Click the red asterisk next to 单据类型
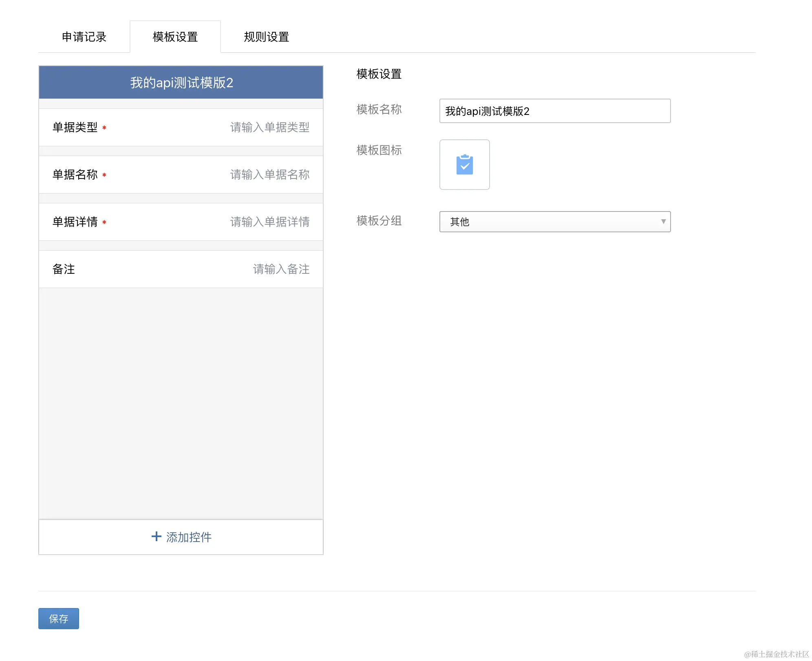This screenshot has width=812, height=661. coord(104,128)
